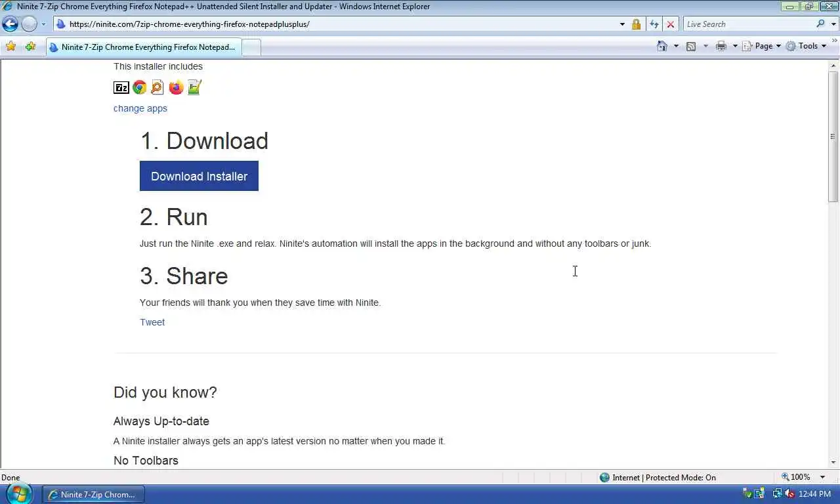Click the Firefox app icon
The width and height of the screenshot is (840, 504).
coord(176,87)
